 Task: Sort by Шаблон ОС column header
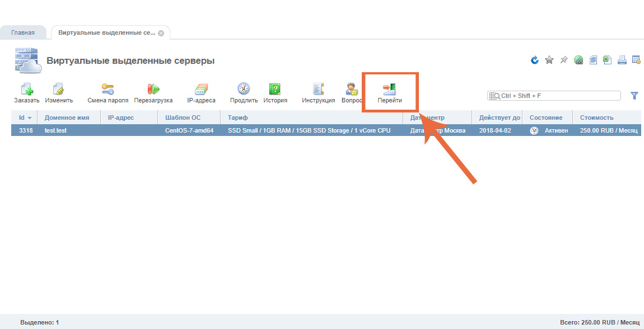[189, 117]
